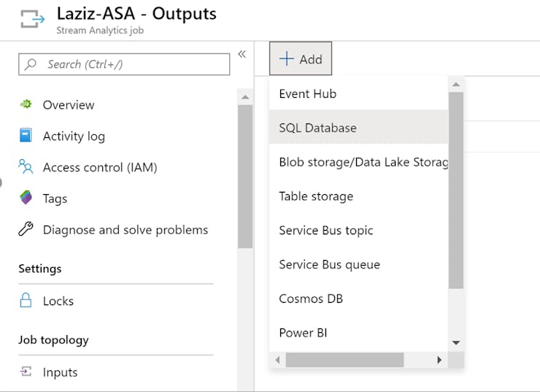
Task: Click the Tags label icon
Action: (26, 198)
